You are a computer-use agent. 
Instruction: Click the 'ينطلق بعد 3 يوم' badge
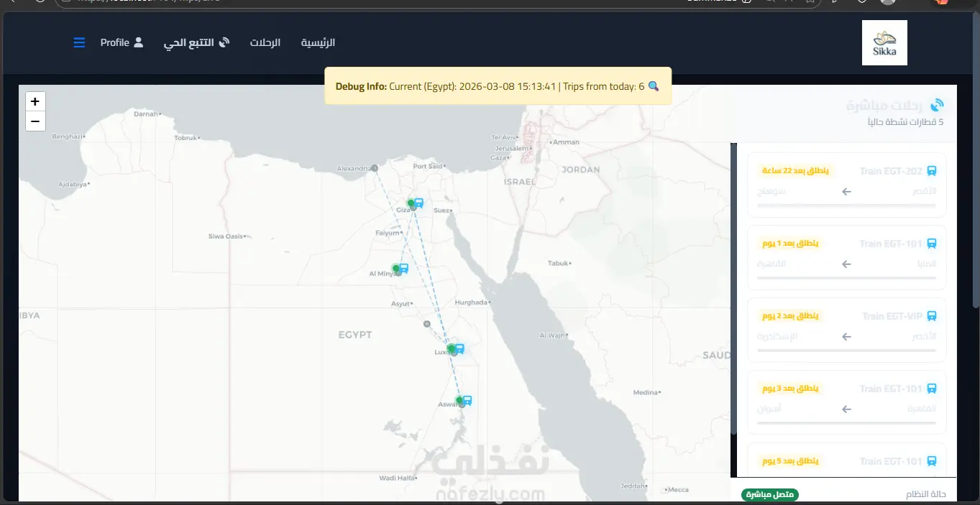790,389
